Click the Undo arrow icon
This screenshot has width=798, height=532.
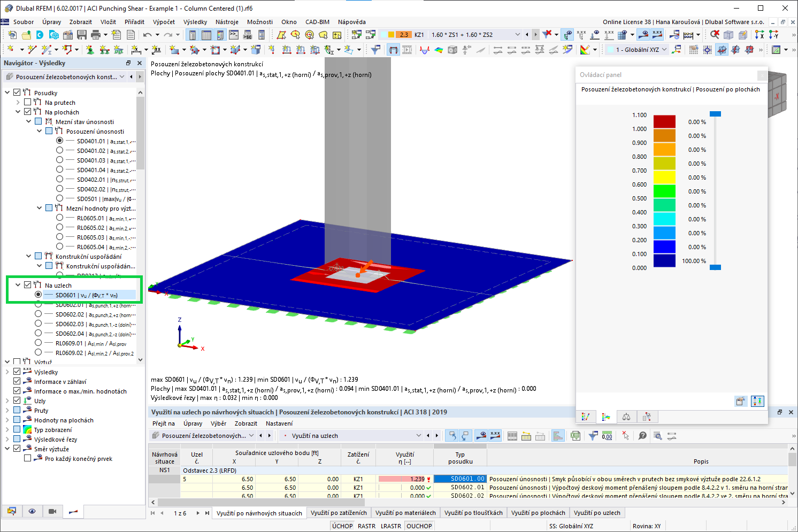pos(148,34)
